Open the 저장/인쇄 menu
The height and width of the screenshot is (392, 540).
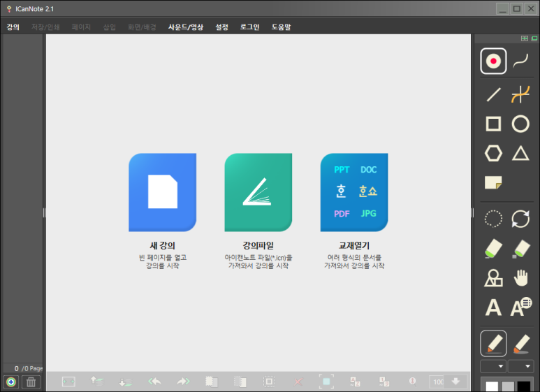tap(45, 27)
